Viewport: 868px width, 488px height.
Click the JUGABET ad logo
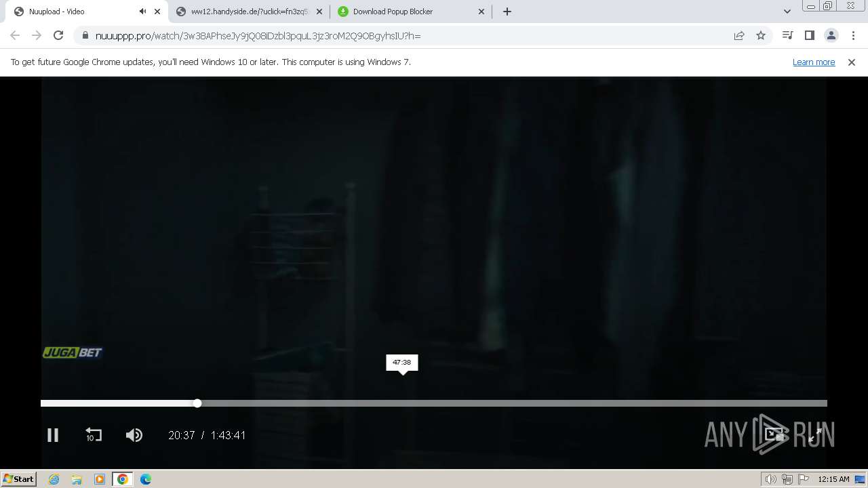coord(73,352)
